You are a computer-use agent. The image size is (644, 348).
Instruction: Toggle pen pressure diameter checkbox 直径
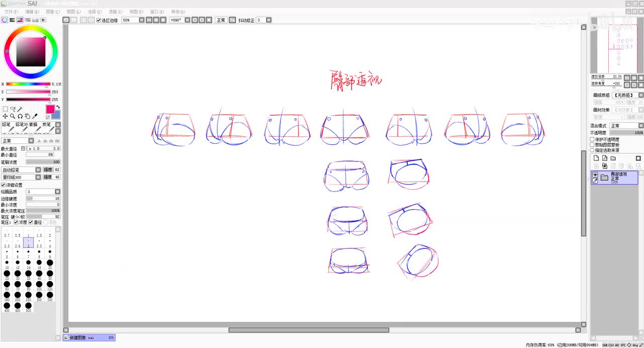(31, 222)
